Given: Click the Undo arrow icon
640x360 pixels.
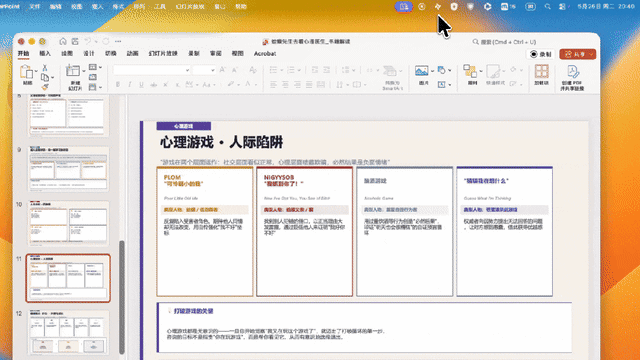Looking at the screenshot, I should point(87,42).
